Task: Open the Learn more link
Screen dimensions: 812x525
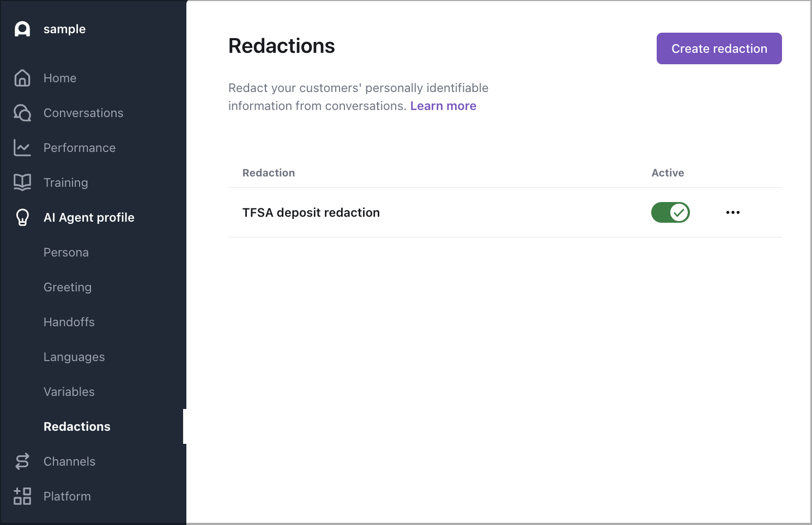Action: [x=443, y=106]
